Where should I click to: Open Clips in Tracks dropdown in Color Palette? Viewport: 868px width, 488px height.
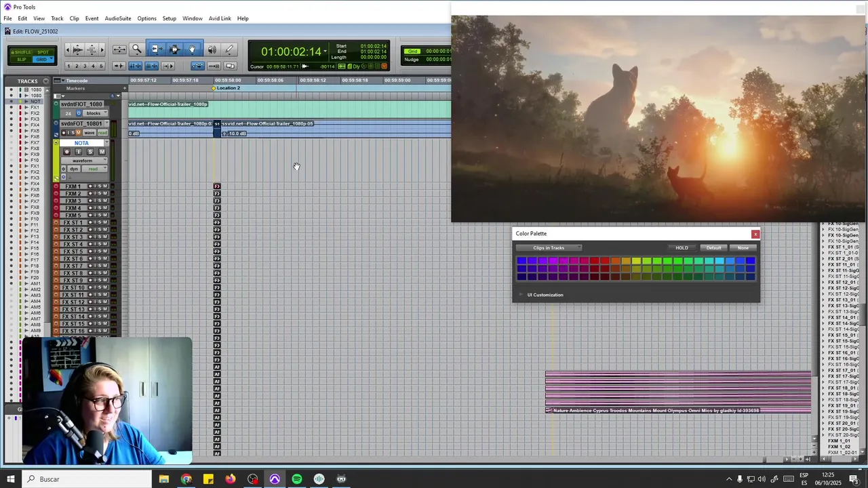point(549,248)
